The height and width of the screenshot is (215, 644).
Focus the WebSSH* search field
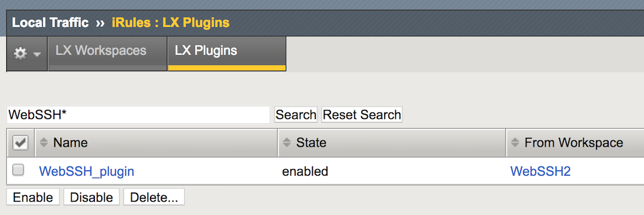[138, 115]
